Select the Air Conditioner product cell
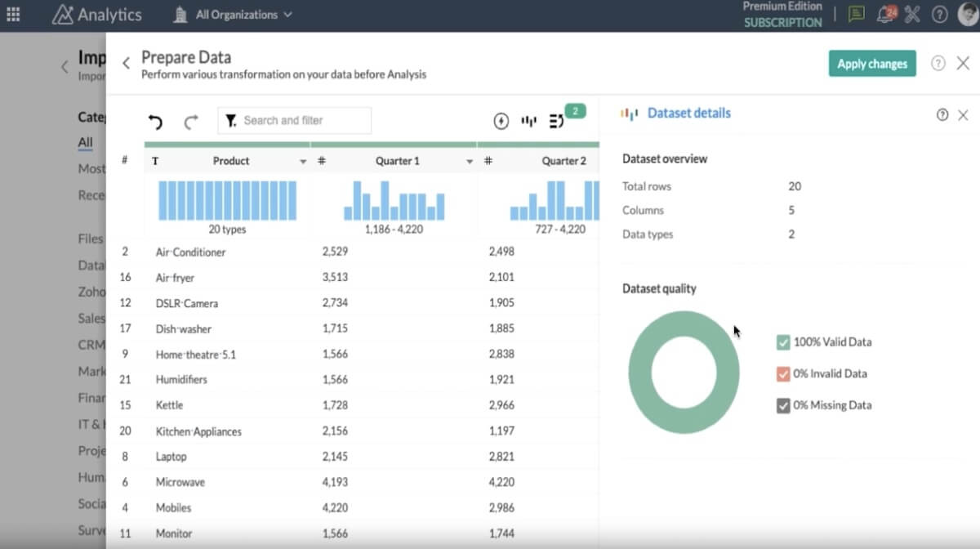Image resolution: width=980 pixels, height=549 pixels. (190, 252)
